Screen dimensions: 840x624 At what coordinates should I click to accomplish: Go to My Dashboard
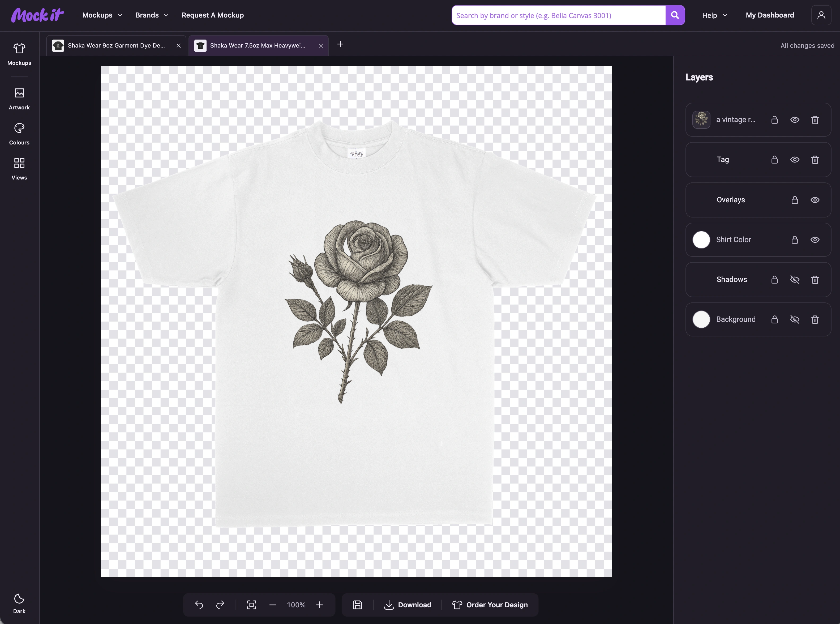coord(770,15)
